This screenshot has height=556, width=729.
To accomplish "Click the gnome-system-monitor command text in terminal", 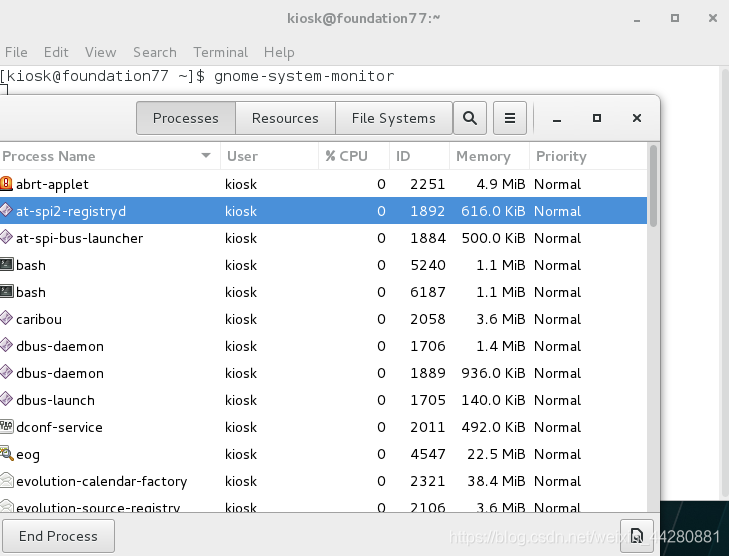I will tap(304, 75).
